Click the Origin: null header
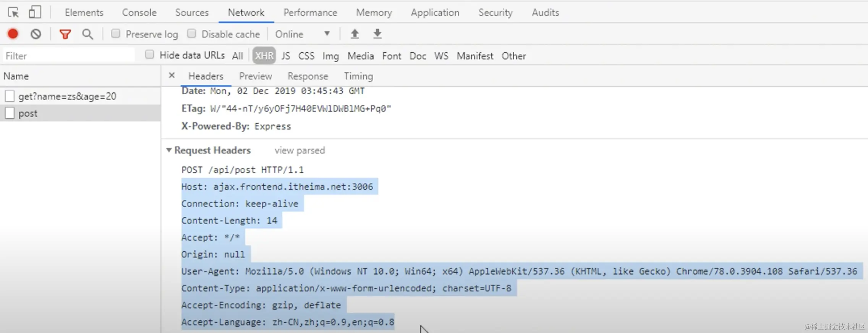The height and width of the screenshot is (333, 868). 213,254
